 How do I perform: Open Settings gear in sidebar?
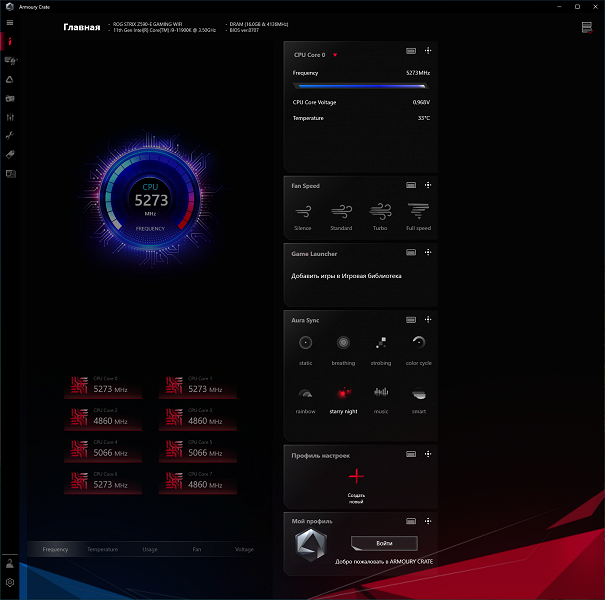click(x=10, y=583)
